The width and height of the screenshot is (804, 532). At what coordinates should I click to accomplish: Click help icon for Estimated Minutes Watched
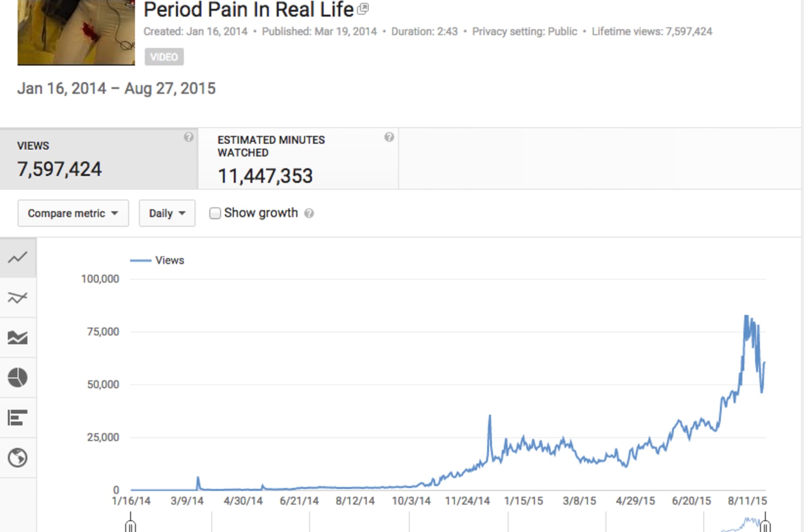[389, 137]
